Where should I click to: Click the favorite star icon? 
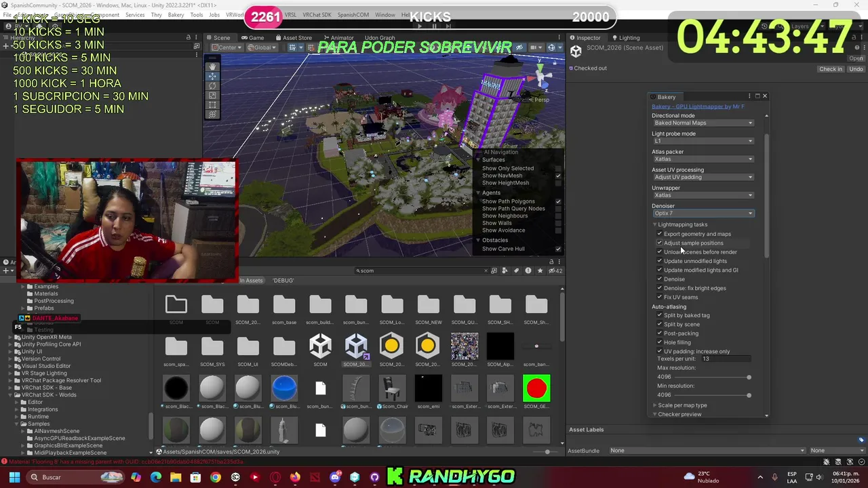click(x=540, y=270)
